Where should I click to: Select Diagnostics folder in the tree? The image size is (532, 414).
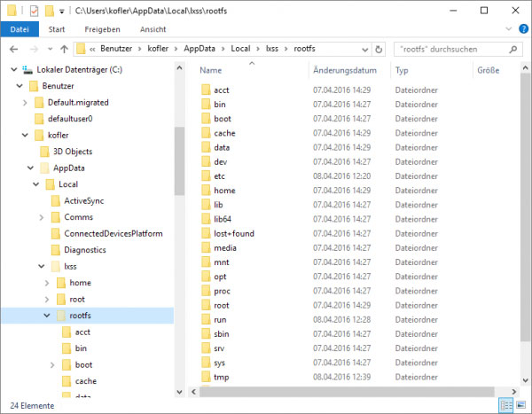point(85,250)
